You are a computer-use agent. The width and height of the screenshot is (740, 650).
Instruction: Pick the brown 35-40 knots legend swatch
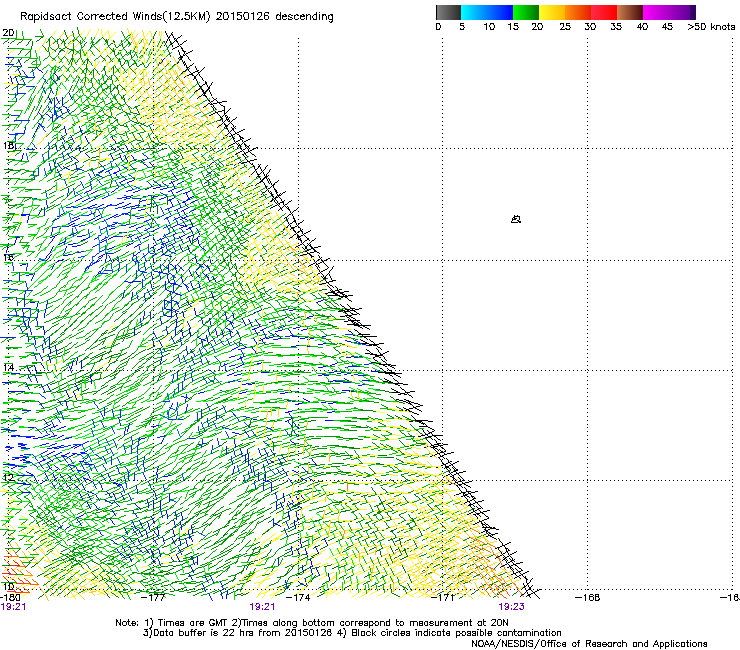(x=630, y=12)
